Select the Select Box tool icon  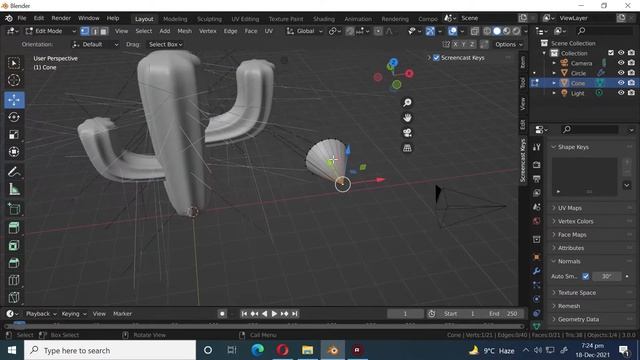click(x=14, y=63)
